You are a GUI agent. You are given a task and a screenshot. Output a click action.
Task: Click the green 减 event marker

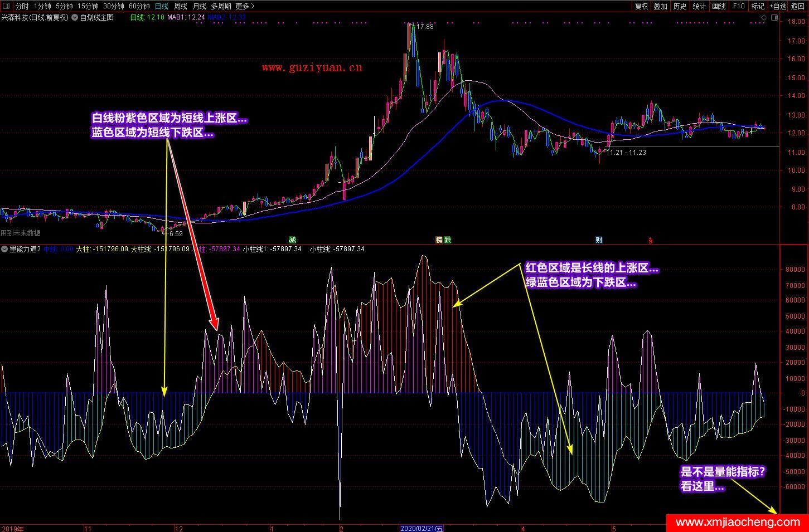point(292,240)
